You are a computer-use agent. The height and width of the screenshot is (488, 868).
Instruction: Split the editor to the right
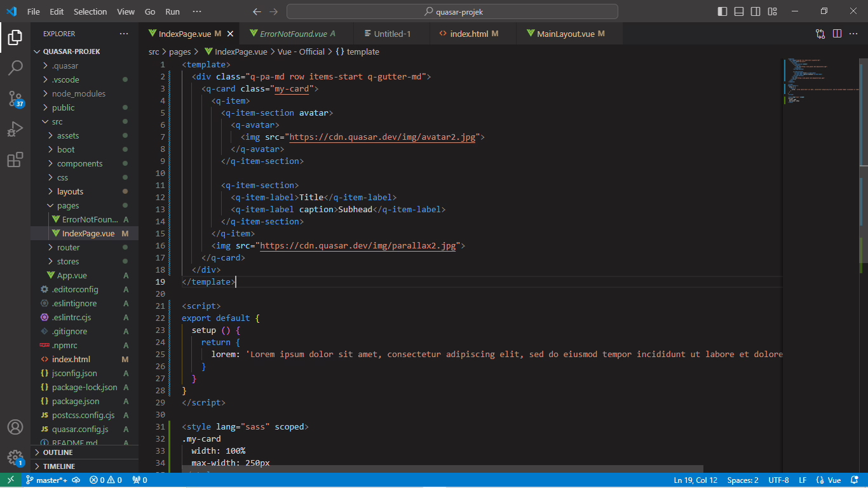pyautogui.click(x=837, y=34)
